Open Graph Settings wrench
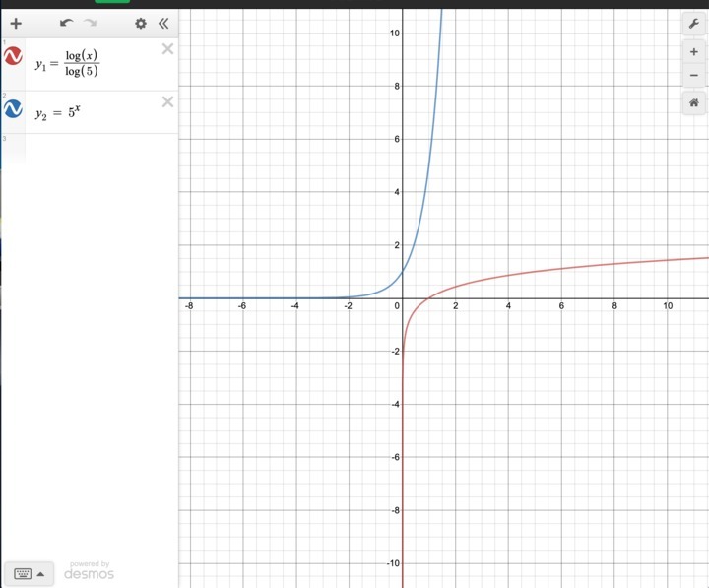709x588 pixels. [693, 23]
